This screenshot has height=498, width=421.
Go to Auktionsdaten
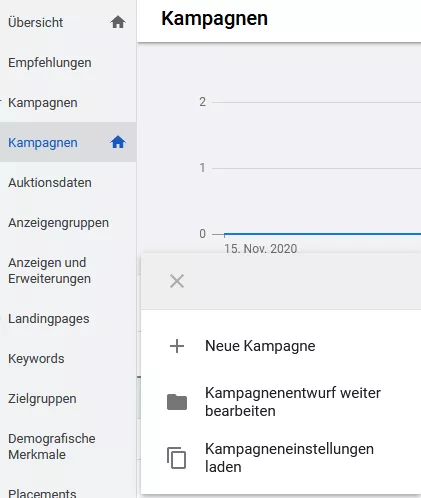(x=50, y=183)
